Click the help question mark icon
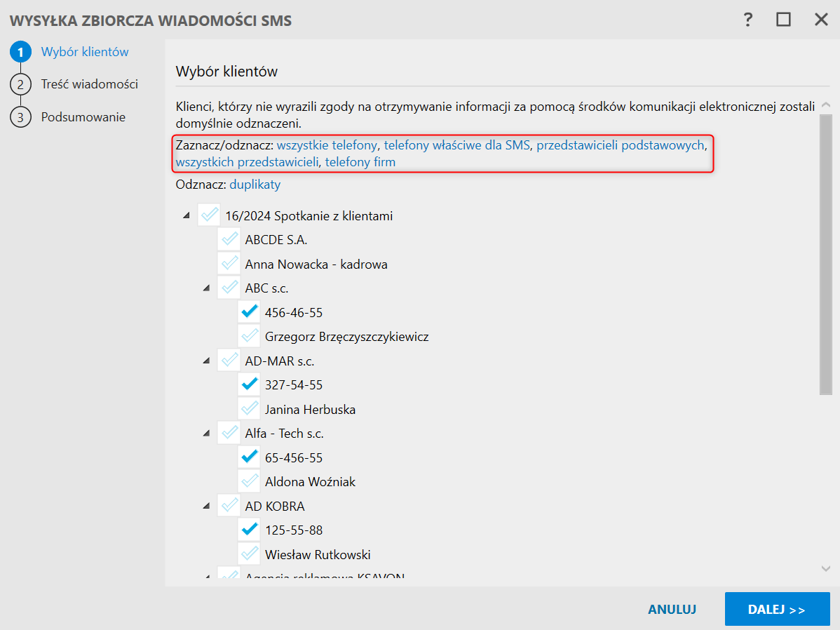The height and width of the screenshot is (630, 840). [748, 20]
